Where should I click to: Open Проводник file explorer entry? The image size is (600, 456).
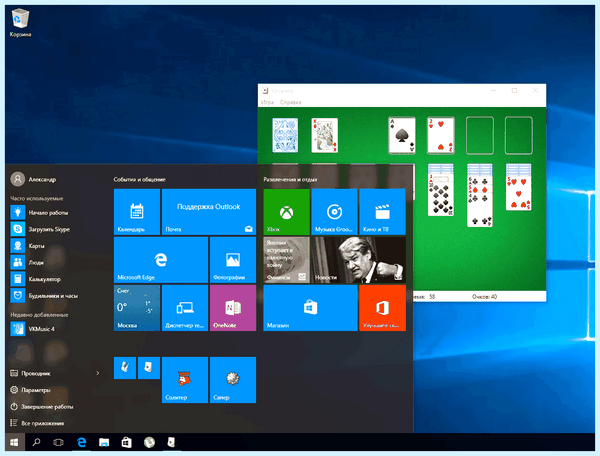31,373
